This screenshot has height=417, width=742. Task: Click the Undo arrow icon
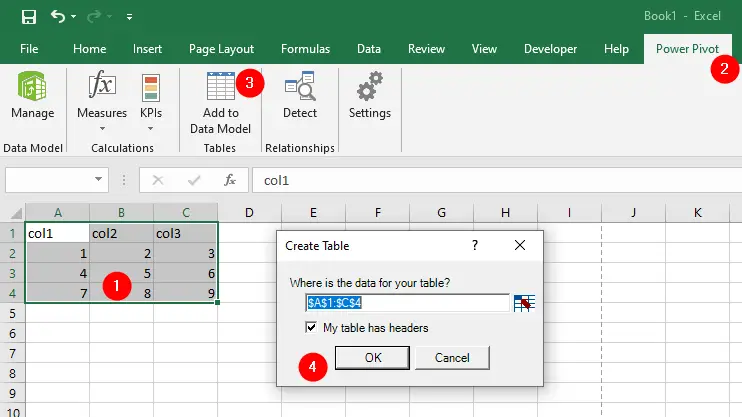(58, 17)
